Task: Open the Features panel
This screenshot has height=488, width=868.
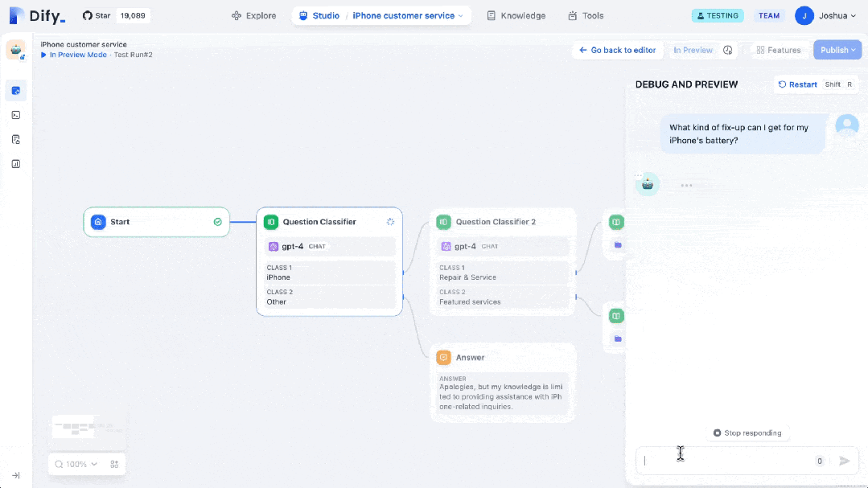Action: (x=779, y=50)
